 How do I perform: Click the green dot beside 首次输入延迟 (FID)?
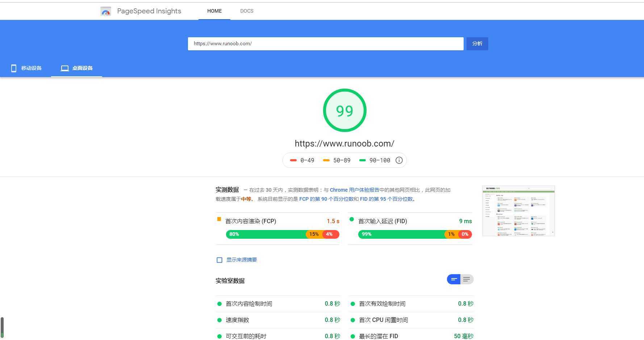coord(351,219)
